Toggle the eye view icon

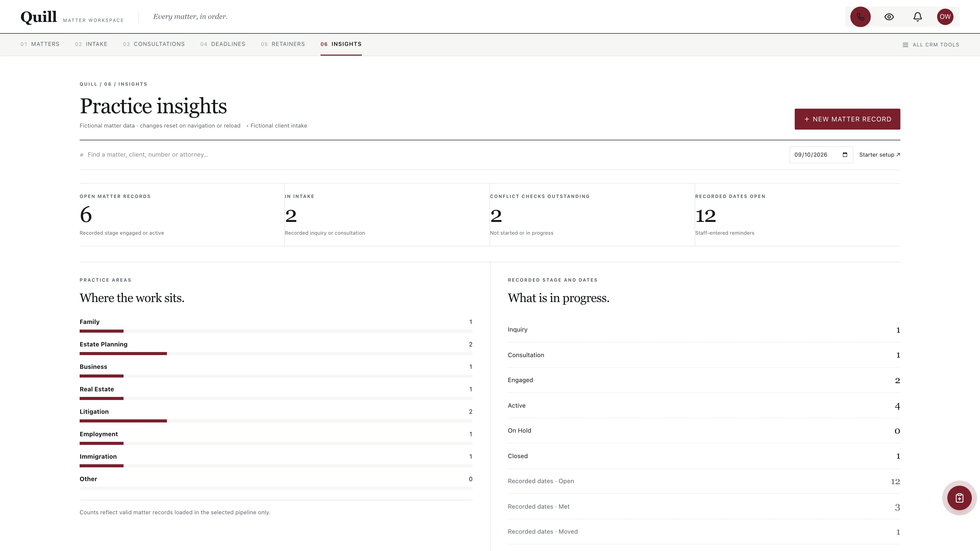point(889,17)
